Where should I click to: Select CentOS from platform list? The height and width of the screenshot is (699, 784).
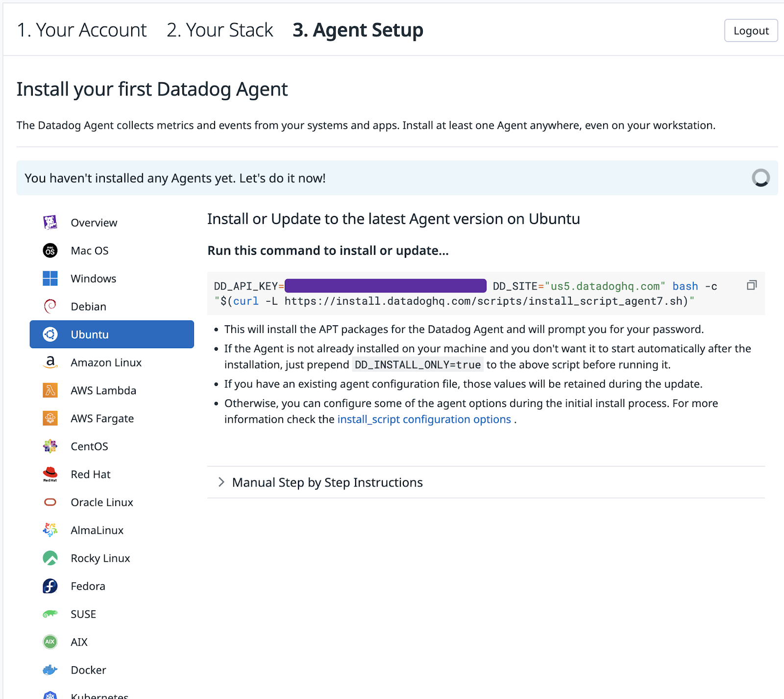click(x=112, y=446)
